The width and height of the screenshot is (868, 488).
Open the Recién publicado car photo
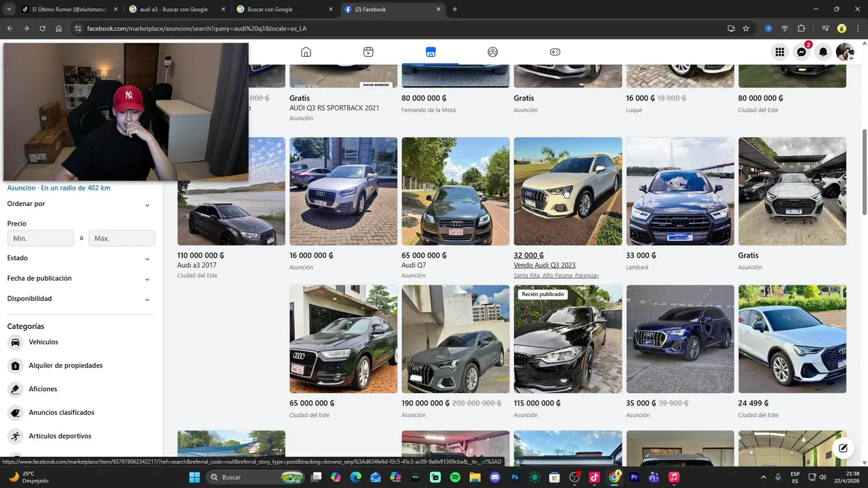pyautogui.click(x=568, y=339)
